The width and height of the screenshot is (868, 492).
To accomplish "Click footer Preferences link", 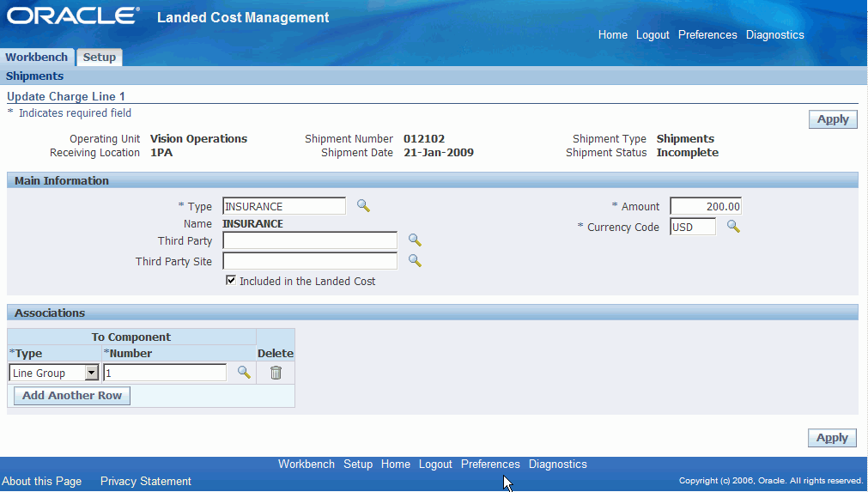I will click(490, 464).
